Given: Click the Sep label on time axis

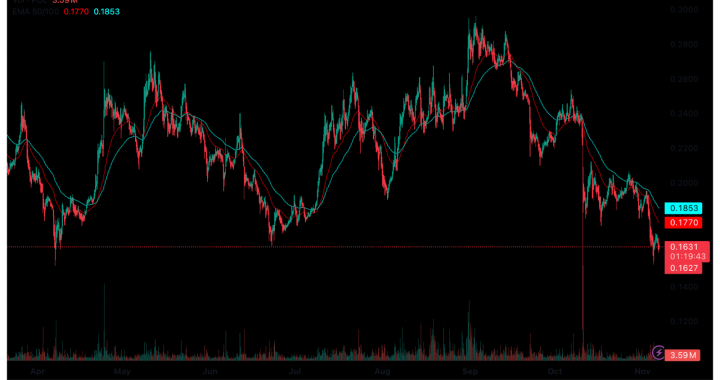Looking at the screenshot, I should click(x=470, y=371).
